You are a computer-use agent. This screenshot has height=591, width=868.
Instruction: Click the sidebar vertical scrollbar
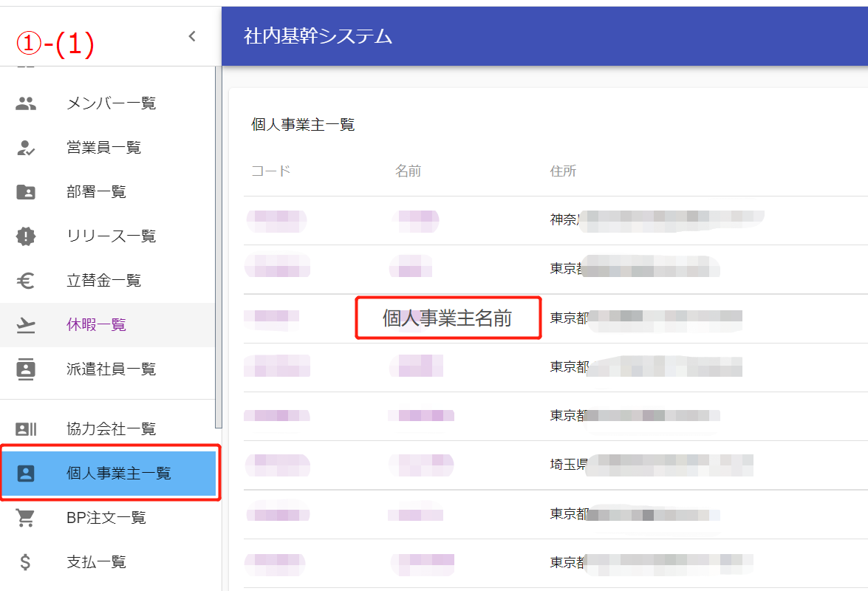pos(218,244)
